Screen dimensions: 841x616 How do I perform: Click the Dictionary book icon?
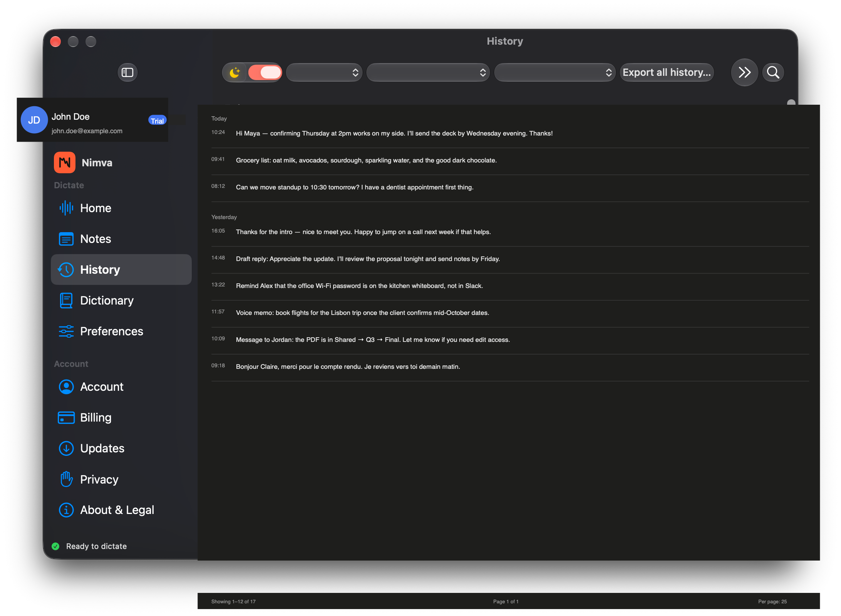(66, 300)
